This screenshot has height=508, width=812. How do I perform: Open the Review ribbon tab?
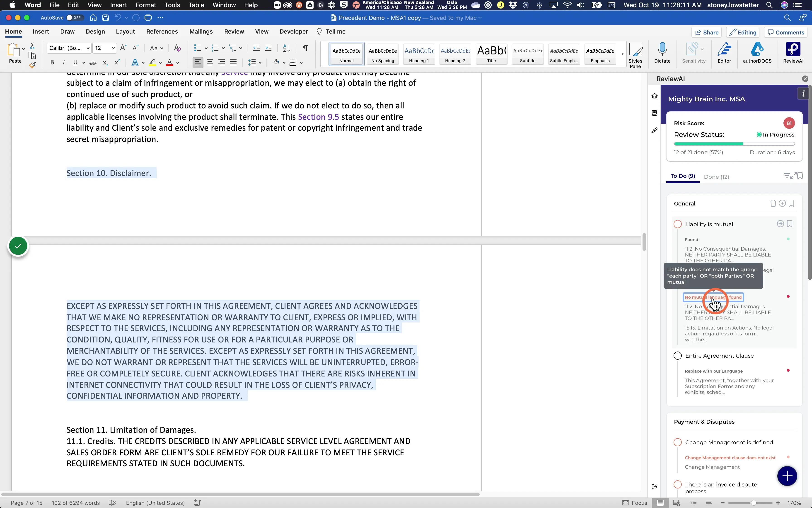click(234, 32)
